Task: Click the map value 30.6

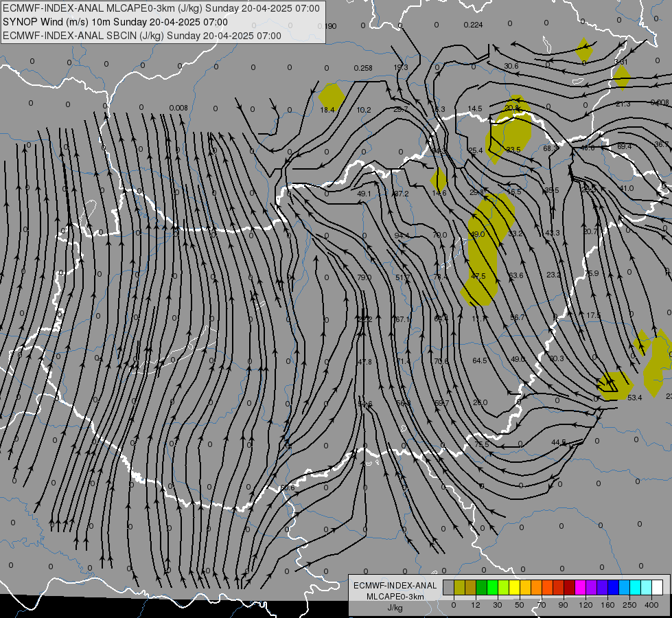Action: pyautogui.click(x=511, y=66)
